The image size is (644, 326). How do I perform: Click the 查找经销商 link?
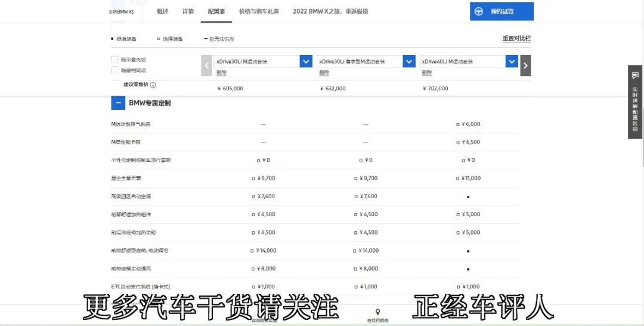tap(377, 320)
